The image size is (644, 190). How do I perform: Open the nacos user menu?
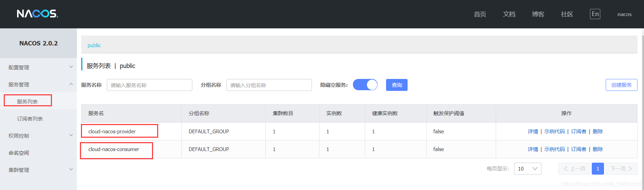(625, 14)
